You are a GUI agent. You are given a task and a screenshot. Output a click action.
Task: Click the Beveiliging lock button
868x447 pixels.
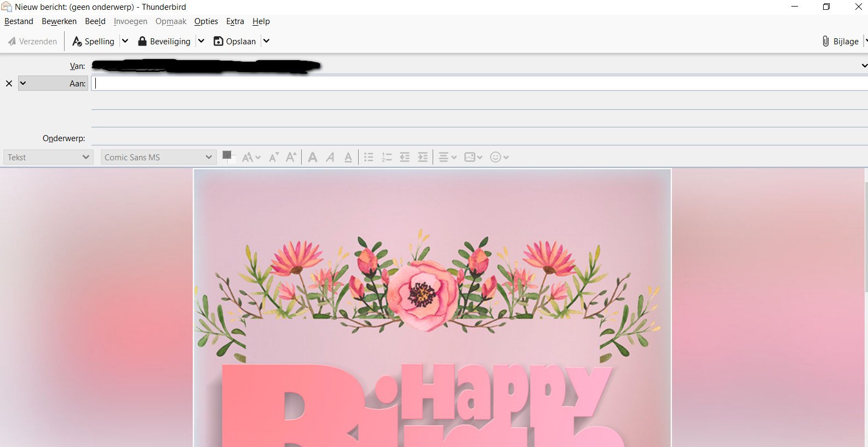pos(164,41)
